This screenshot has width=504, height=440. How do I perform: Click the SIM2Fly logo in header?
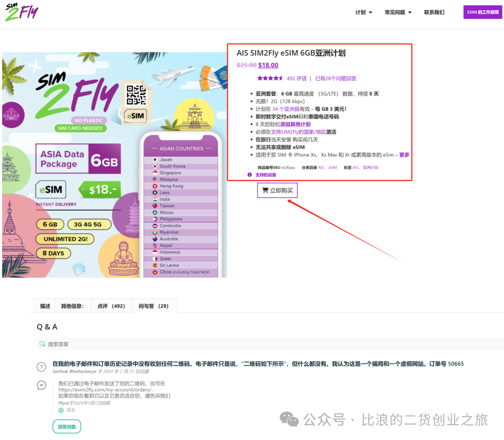[21, 12]
